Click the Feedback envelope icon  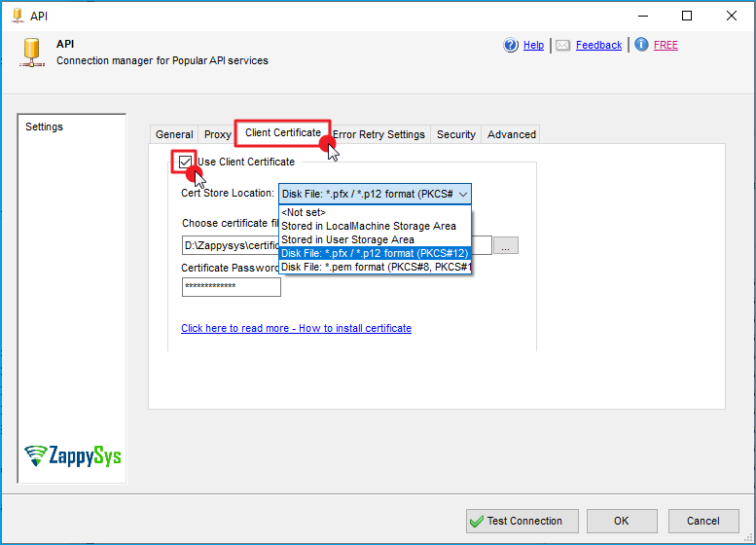(x=563, y=45)
